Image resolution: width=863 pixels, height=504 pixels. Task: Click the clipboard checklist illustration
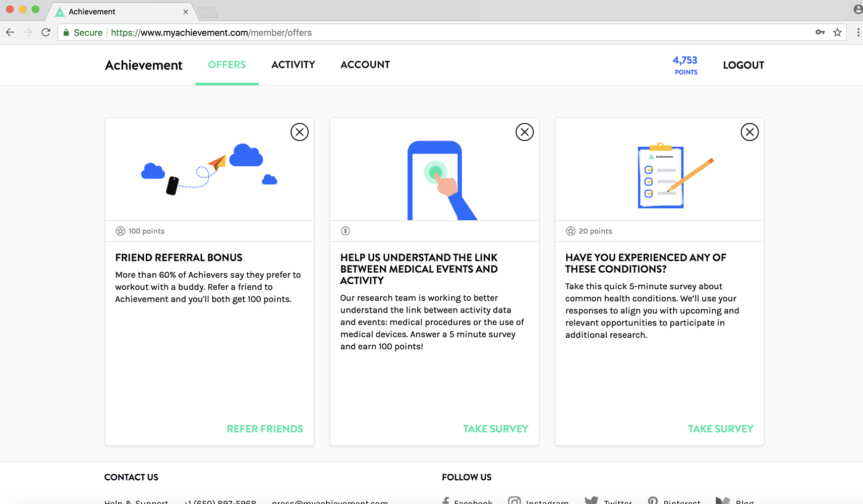tap(676, 176)
